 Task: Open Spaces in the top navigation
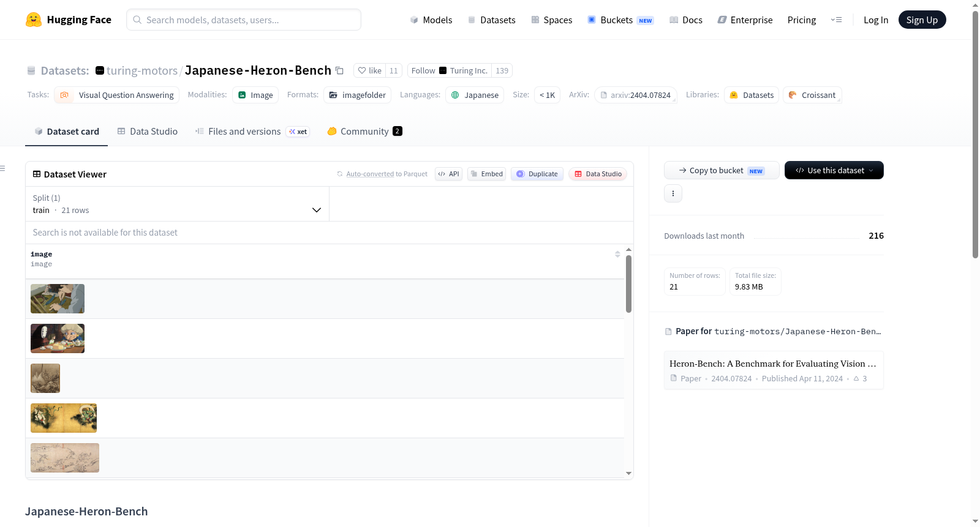click(552, 20)
